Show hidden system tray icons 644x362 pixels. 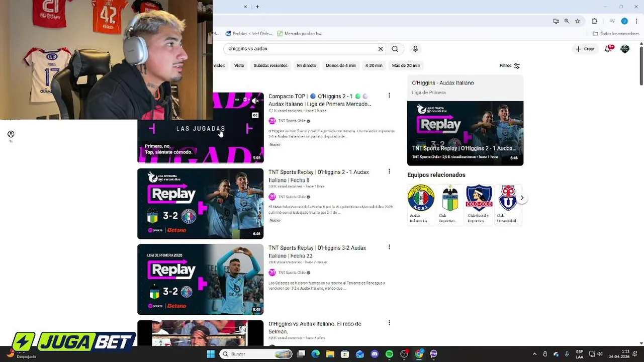point(534,354)
